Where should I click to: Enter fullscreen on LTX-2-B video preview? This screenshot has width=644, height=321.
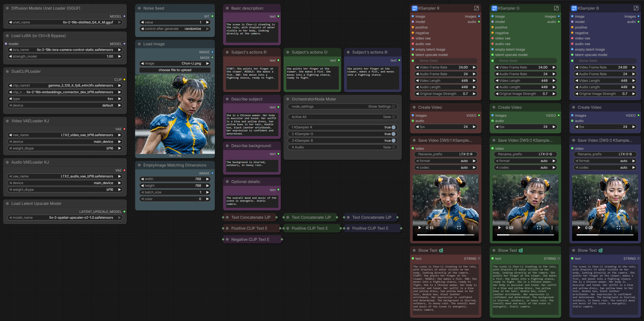tap(618, 228)
